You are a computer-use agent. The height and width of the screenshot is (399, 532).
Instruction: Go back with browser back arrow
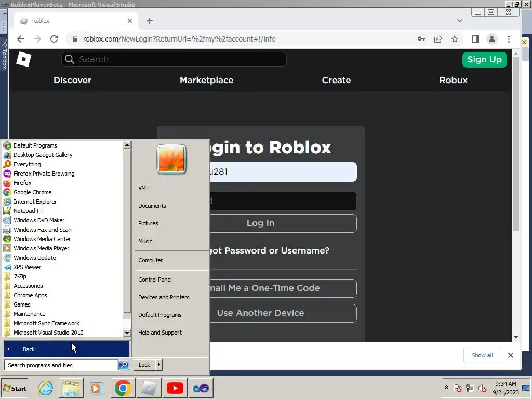[x=21, y=39]
